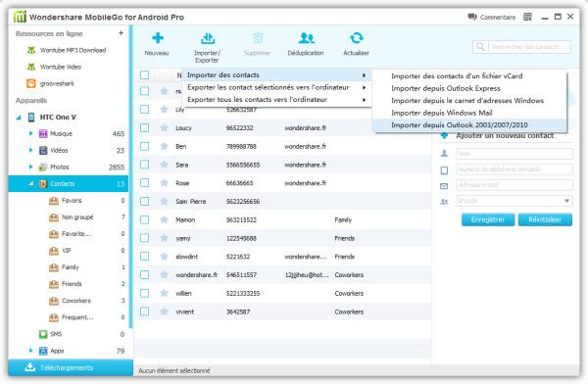Run the Déduplication tool

pyautogui.click(x=307, y=38)
